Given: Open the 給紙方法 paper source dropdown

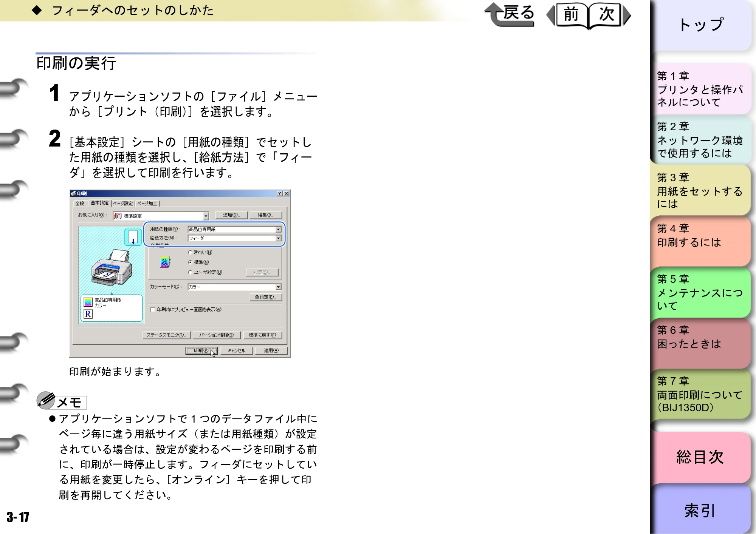Looking at the screenshot, I should pos(278,238).
